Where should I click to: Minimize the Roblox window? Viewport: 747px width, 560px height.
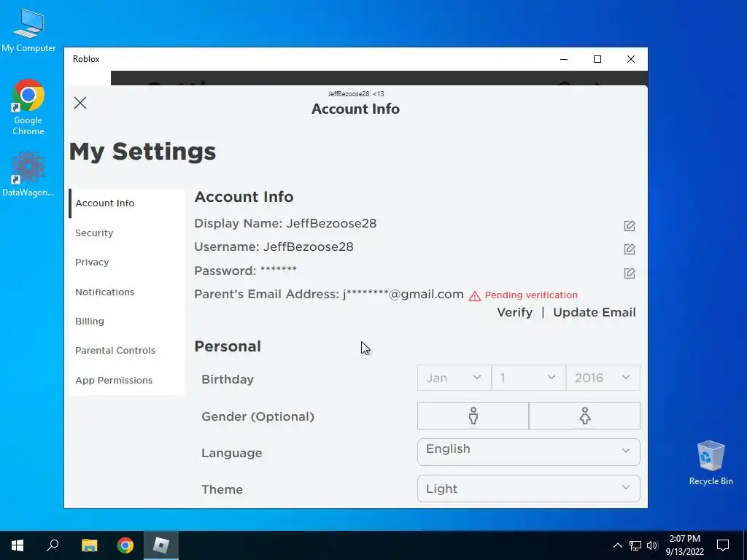(564, 59)
